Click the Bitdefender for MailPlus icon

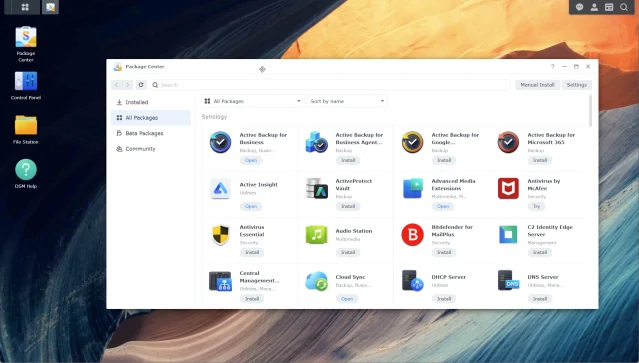pos(412,235)
